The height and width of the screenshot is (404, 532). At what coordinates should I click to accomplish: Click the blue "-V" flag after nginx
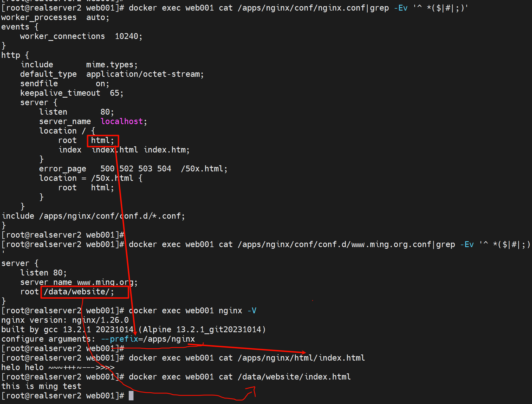(252, 311)
